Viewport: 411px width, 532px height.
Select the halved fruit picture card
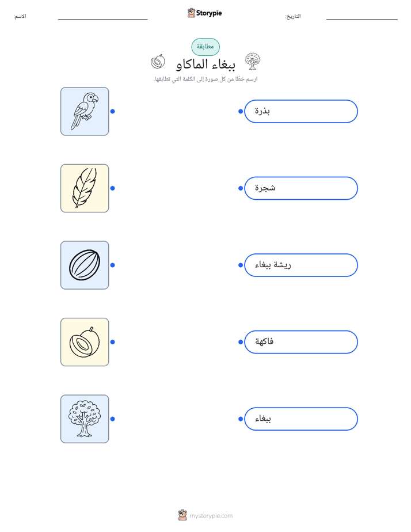85,342
